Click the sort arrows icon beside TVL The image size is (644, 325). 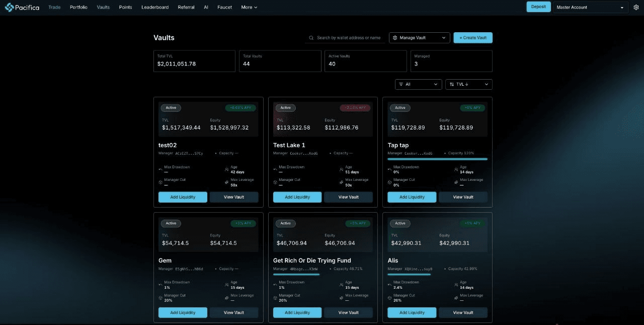pyautogui.click(x=451, y=85)
